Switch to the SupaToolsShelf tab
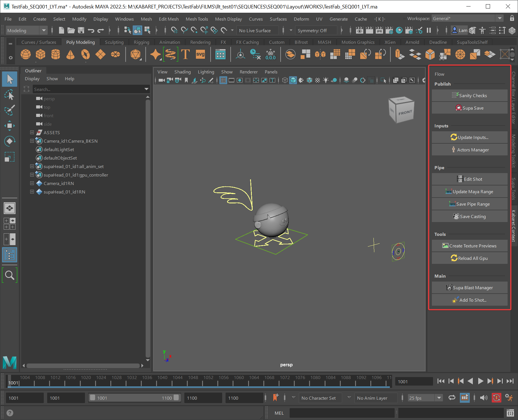The width and height of the screenshot is (518, 420). click(472, 42)
